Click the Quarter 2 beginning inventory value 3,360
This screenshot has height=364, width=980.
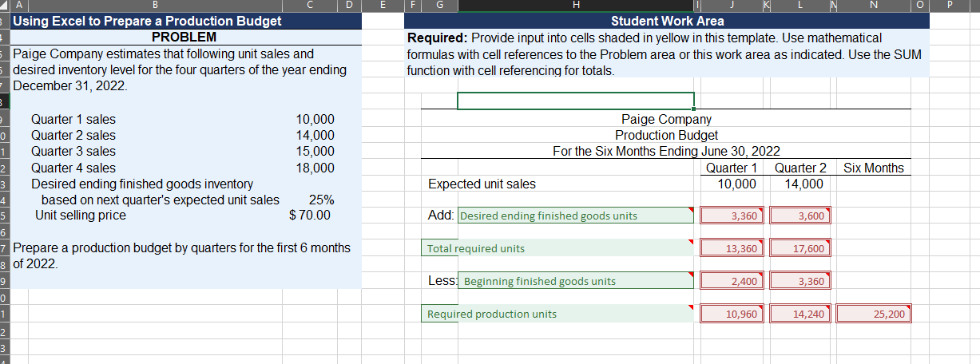point(799,281)
